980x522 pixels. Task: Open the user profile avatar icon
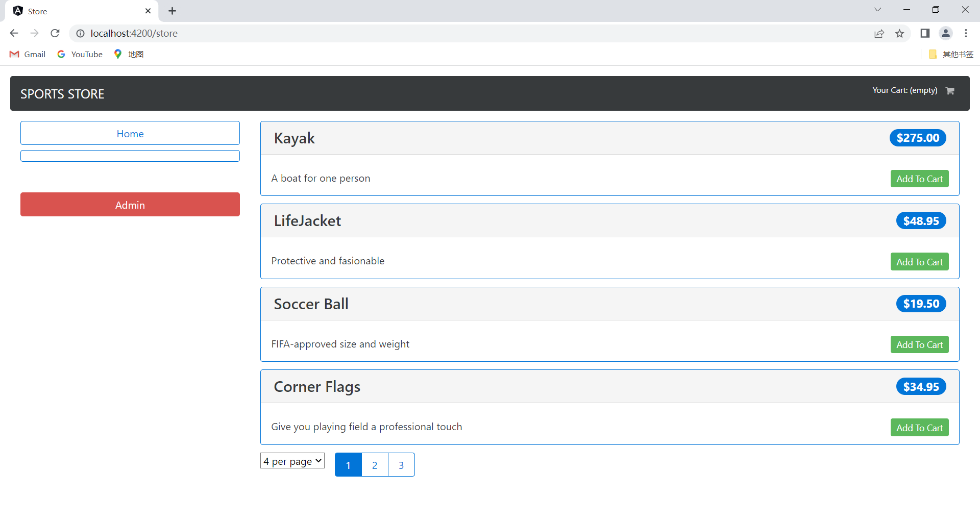click(x=945, y=33)
